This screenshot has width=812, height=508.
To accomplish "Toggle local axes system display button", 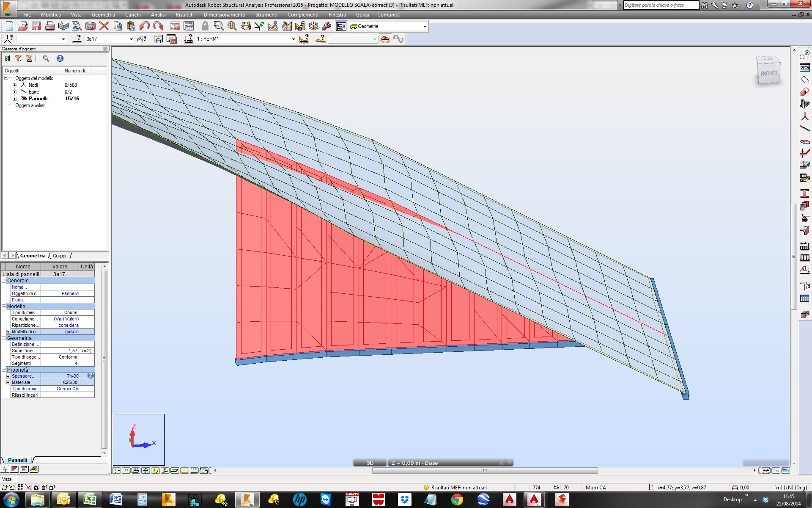I will pyautogui.click(x=165, y=470).
